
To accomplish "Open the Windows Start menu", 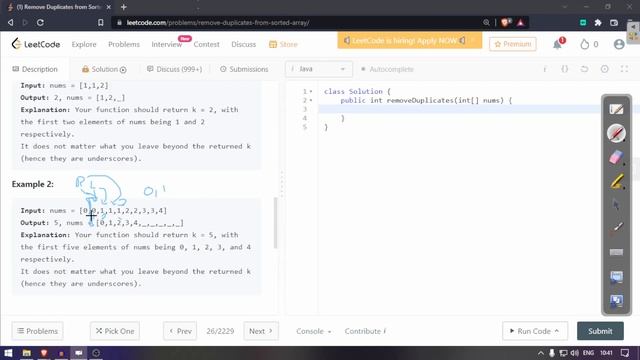I will point(8,353).
